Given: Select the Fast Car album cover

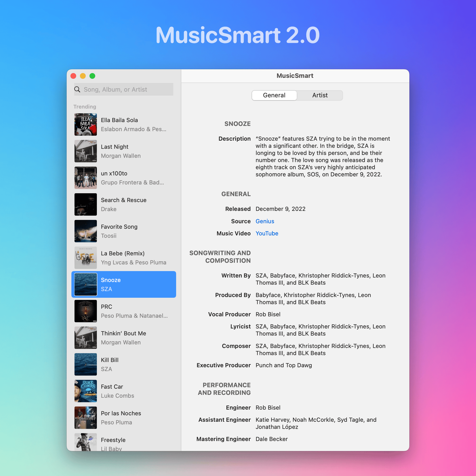Looking at the screenshot, I should pos(86,391).
